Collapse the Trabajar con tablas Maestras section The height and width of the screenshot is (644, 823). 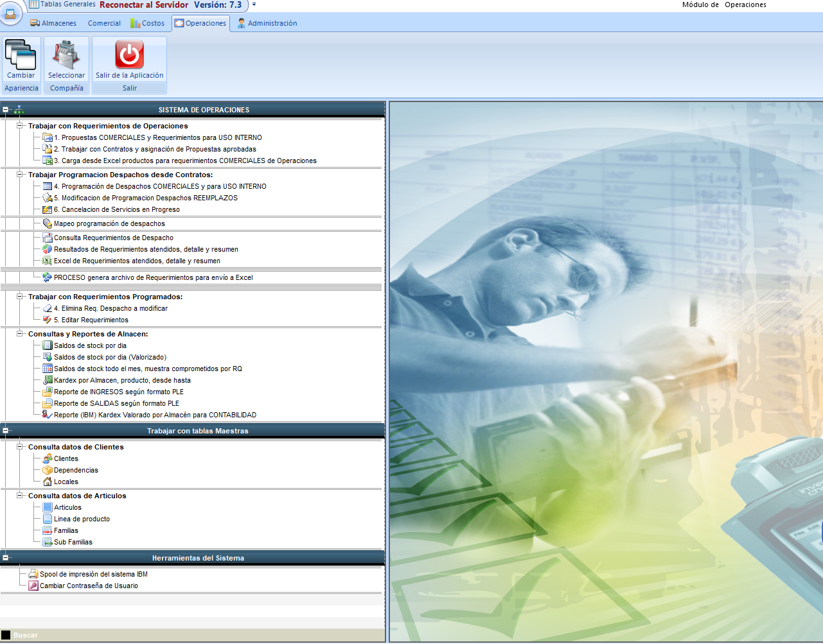point(6,431)
